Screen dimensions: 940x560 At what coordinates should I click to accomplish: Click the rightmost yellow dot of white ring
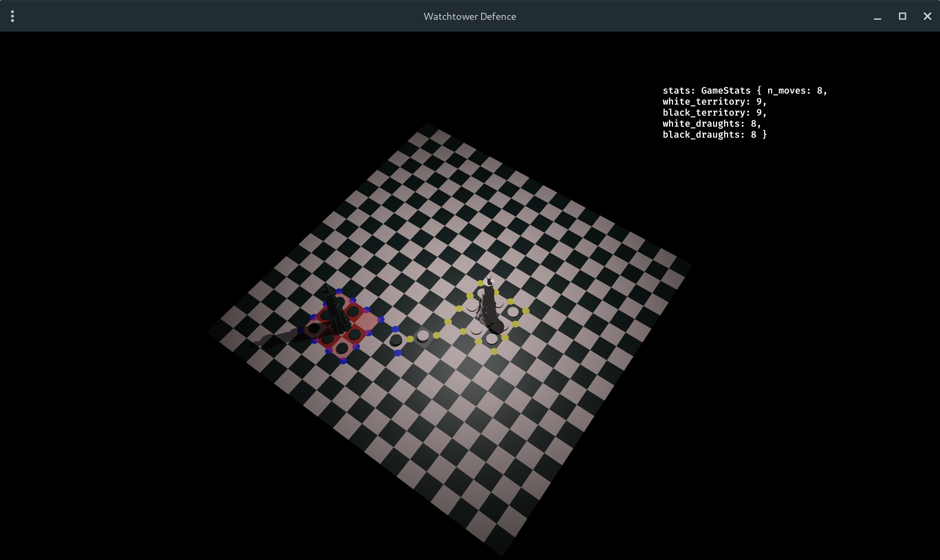(526, 311)
